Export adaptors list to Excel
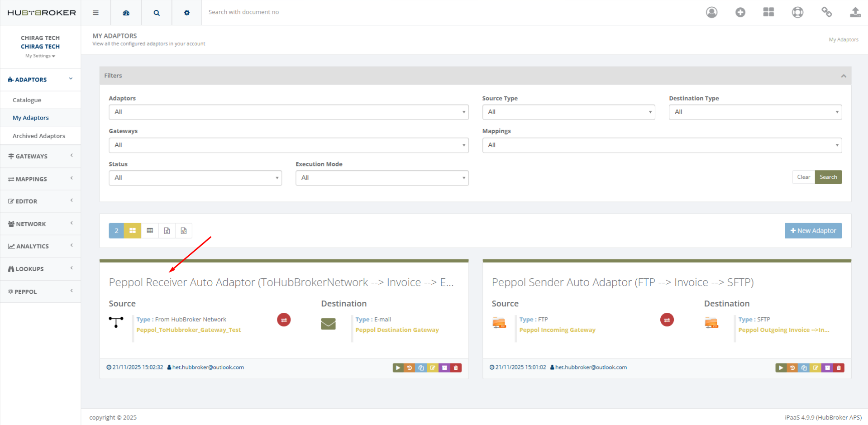868x425 pixels. pyautogui.click(x=167, y=231)
